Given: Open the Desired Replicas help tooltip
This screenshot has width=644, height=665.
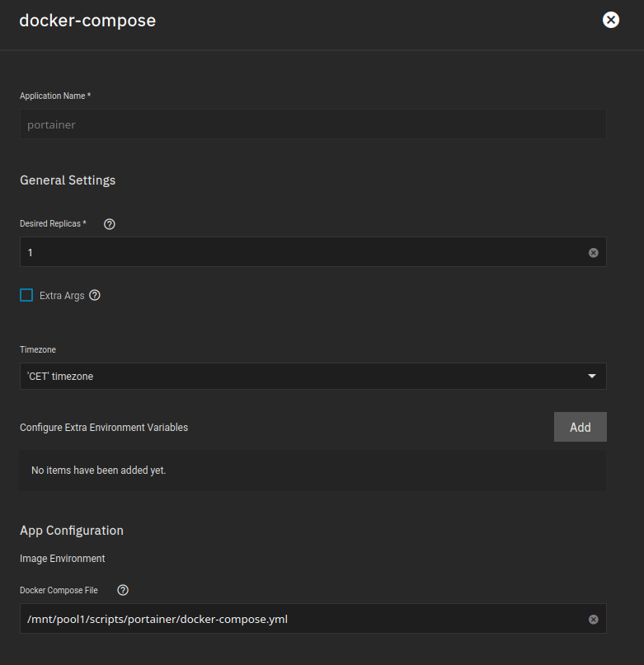Looking at the screenshot, I should 109,223.
